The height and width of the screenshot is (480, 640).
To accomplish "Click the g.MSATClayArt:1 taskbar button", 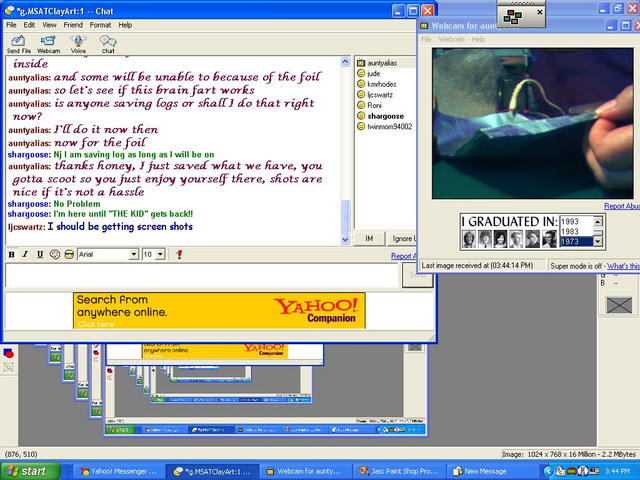I will pyautogui.click(x=212, y=471).
